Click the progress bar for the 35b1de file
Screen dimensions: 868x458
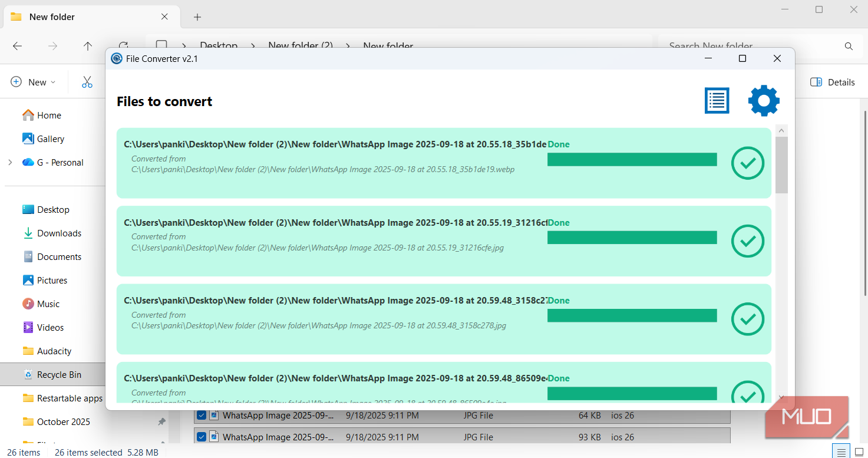[x=632, y=159]
